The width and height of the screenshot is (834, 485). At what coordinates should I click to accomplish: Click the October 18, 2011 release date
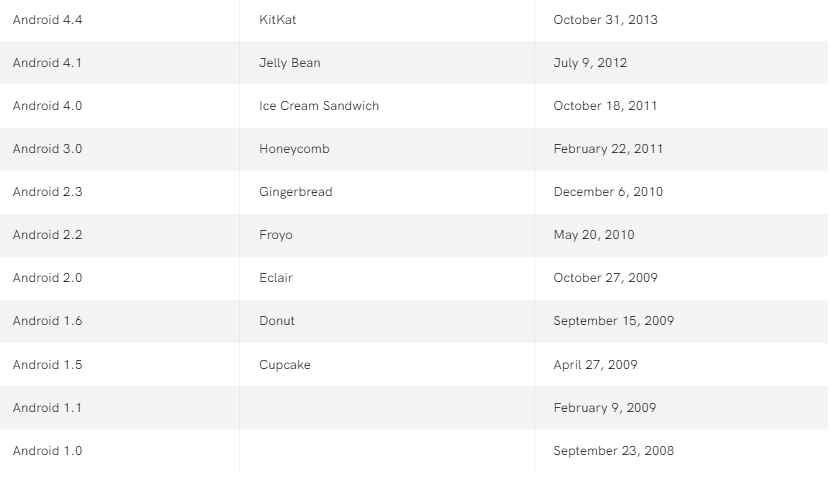pos(605,106)
